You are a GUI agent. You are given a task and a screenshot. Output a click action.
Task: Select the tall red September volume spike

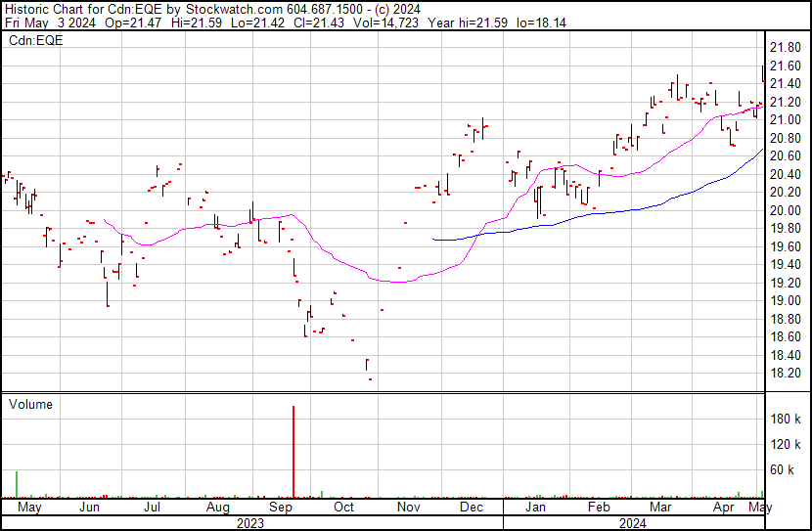pyautogui.click(x=293, y=452)
